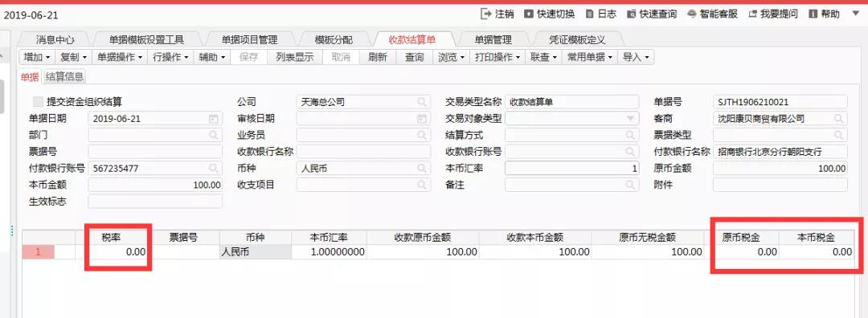Viewport: 868px width, 318px height.
Task: Click the 人民币 cell in table row
Action: (256, 251)
